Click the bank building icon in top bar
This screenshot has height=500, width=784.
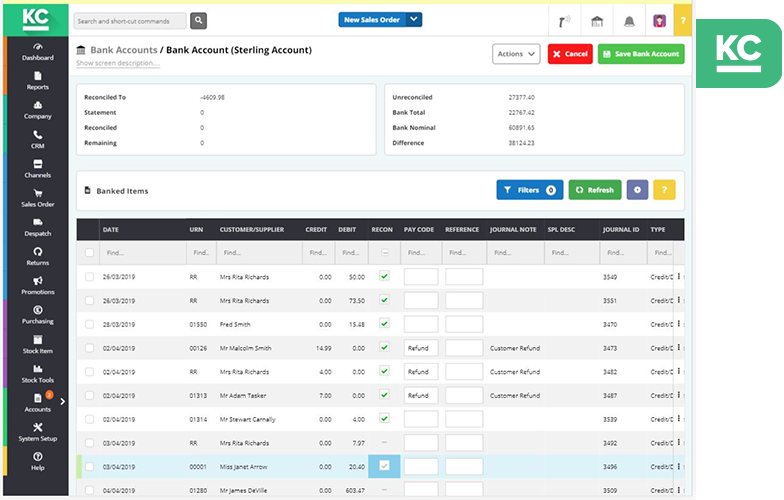(597, 21)
